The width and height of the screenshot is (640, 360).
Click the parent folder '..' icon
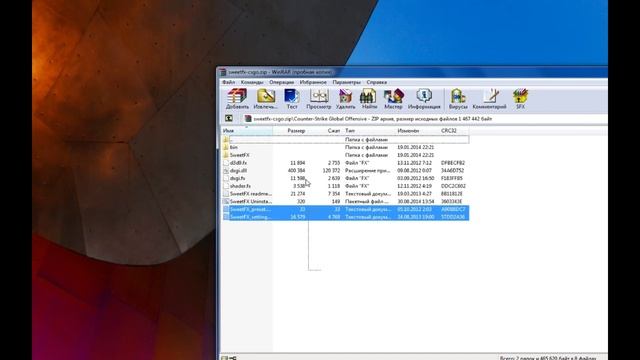tap(226, 139)
